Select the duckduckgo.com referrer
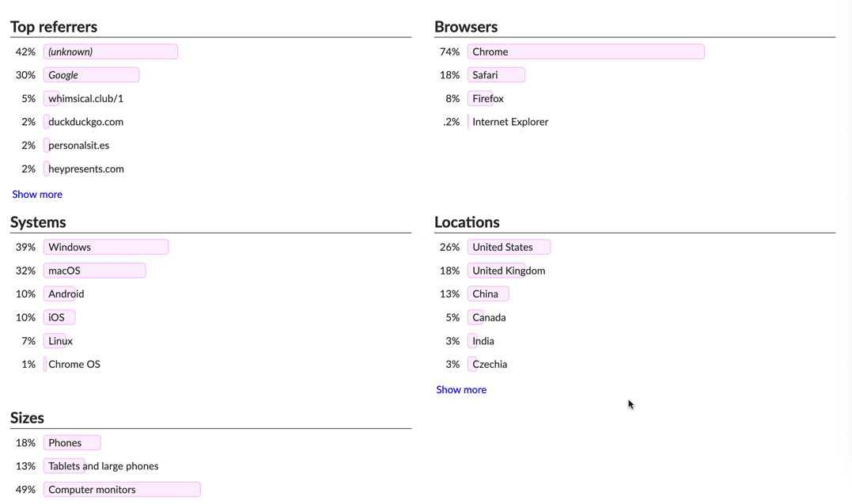The image size is (852, 504). pyautogui.click(x=85, y=121)
